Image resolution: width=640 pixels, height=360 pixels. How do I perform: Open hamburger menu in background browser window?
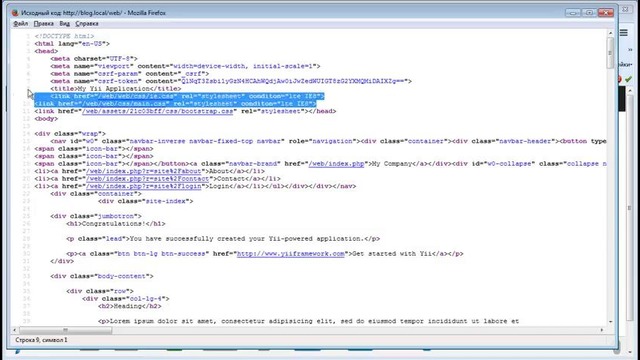(624, 33)
